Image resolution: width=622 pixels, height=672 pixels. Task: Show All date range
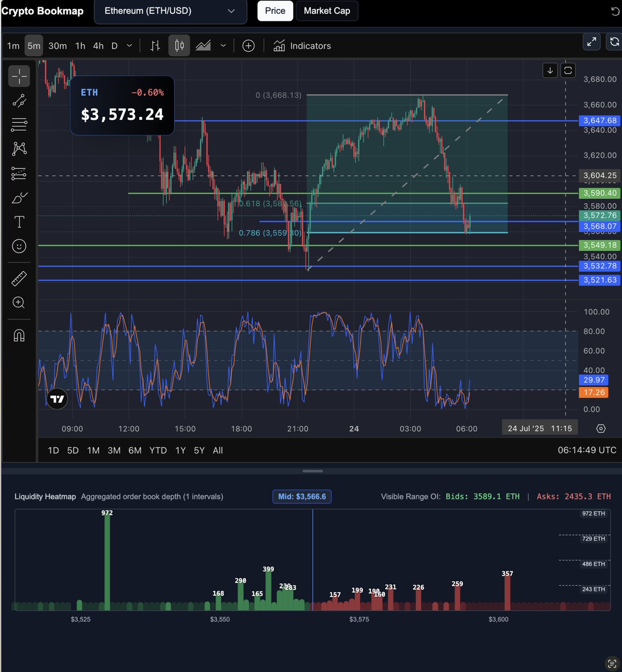pos(218,450)
